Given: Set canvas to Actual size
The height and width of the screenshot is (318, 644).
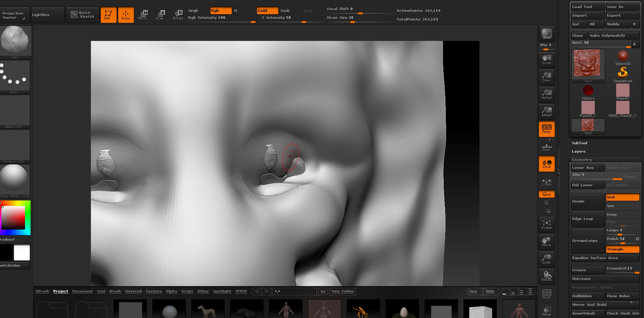Looking at the screenshot, I should click(x=546, y=94).
